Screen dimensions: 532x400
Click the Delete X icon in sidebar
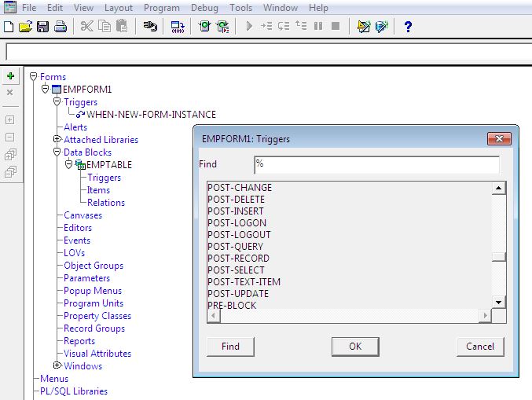pos(10,92)
